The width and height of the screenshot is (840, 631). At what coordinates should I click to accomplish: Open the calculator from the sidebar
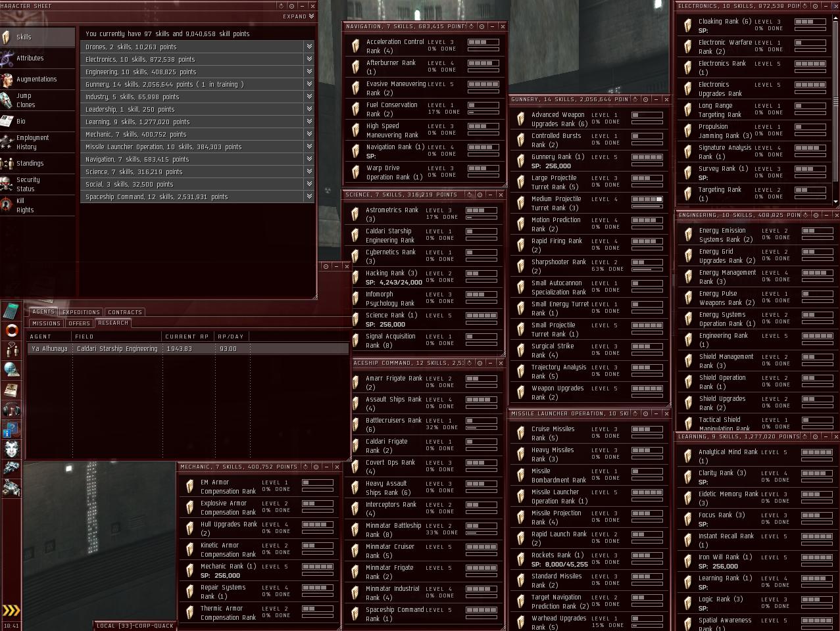click(x=11, y=310)
